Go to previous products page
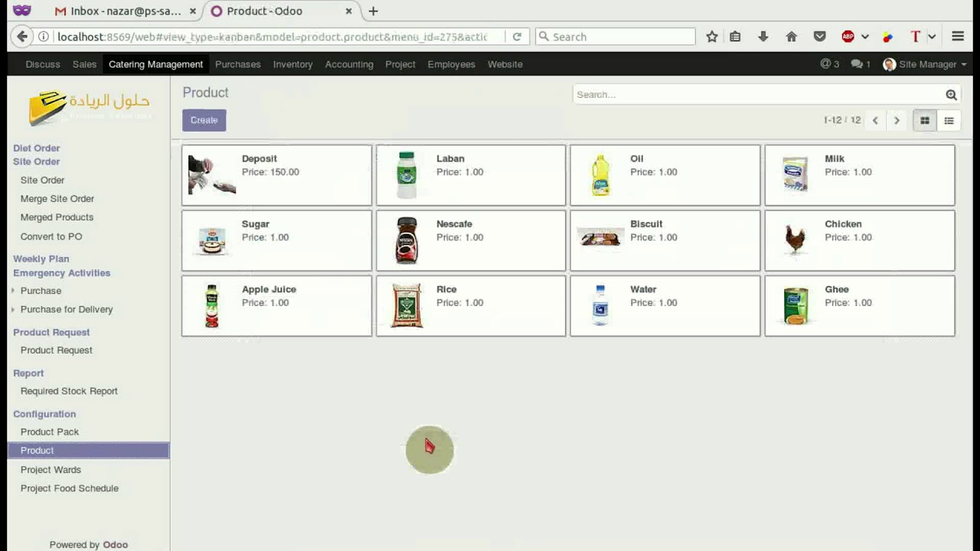Screen dimensions: 980x551 click(875, 120)
